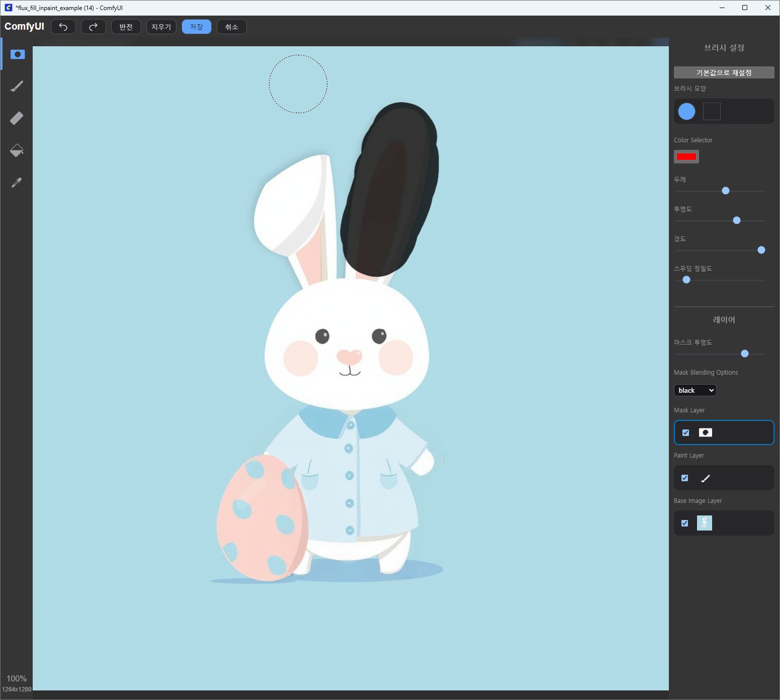The height and width of the screenshot is (700, 780).
Task: Toggle Paint Layer visibility checkbox
Action: (684, 478)
